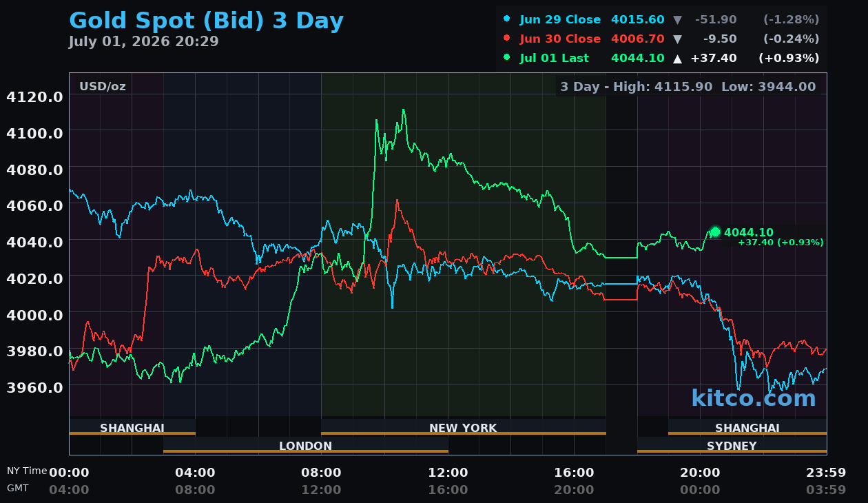The height and width of the screenshot is (503, 868).
Task: Click the 4006.70 closing price
Action: click(638, 39)
